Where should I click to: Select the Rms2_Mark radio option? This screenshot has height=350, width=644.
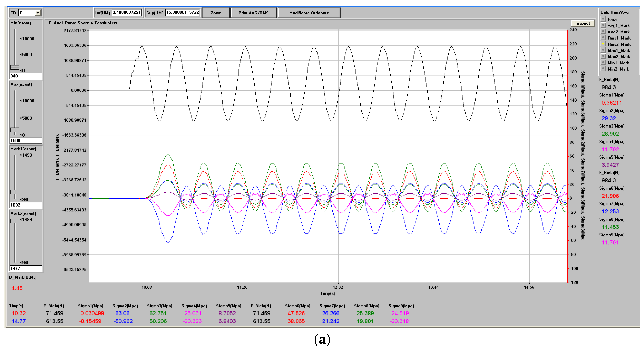[603, 44]
